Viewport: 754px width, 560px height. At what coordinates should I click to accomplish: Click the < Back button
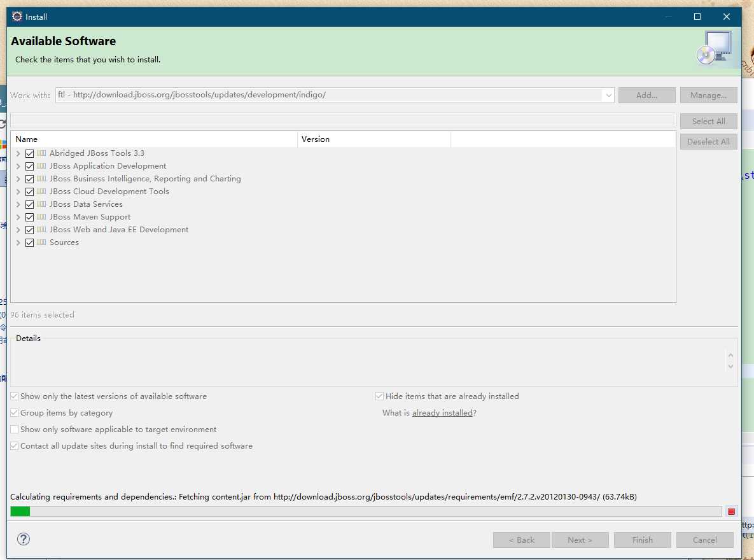pyautogui.click(x=521, y=540)
